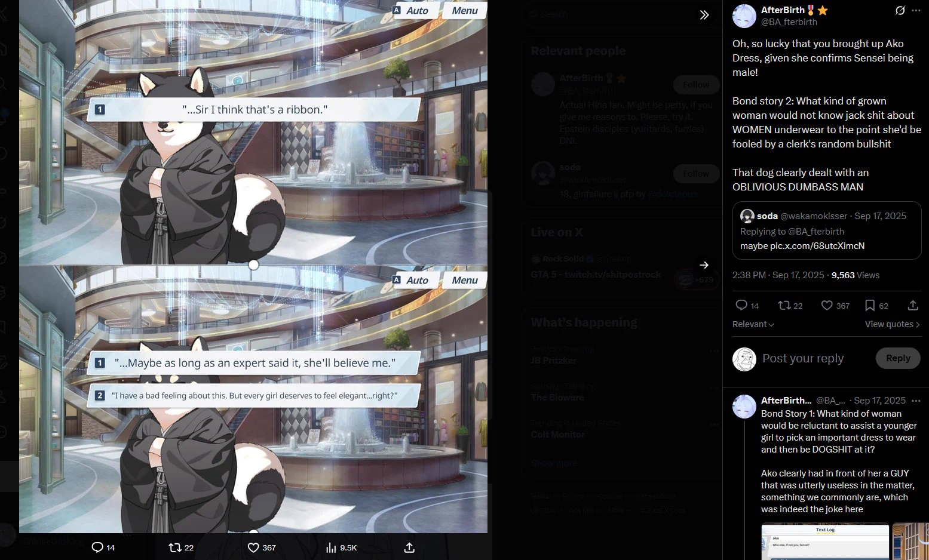Click Post your reply field

(x=803, y=358)
